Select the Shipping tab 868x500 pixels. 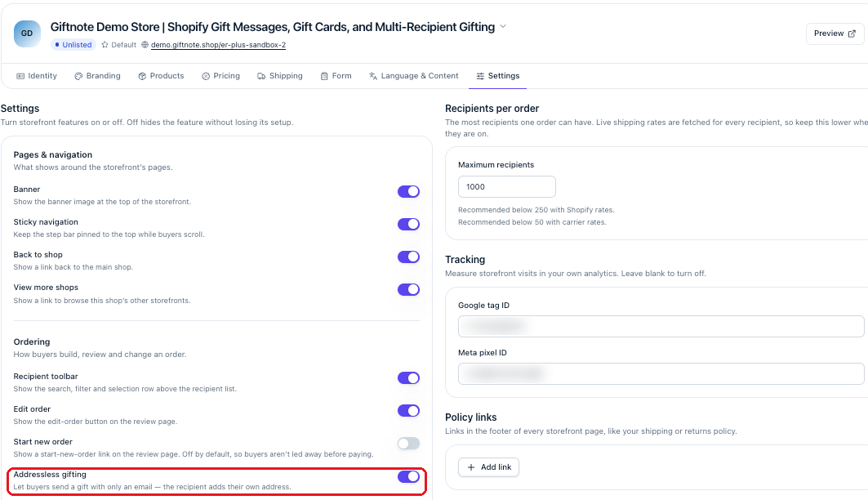(x=280, y=76)
